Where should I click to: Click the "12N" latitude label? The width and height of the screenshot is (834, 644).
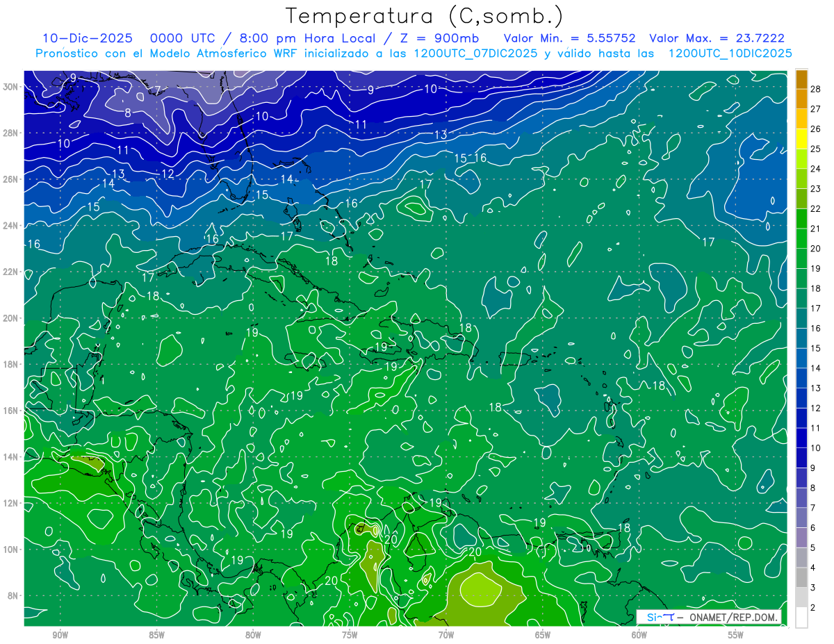pos(11,503)
